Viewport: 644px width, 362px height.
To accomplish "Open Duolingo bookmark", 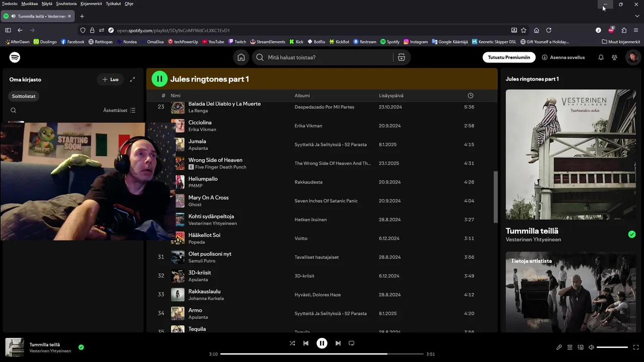I will click(45, 42).
